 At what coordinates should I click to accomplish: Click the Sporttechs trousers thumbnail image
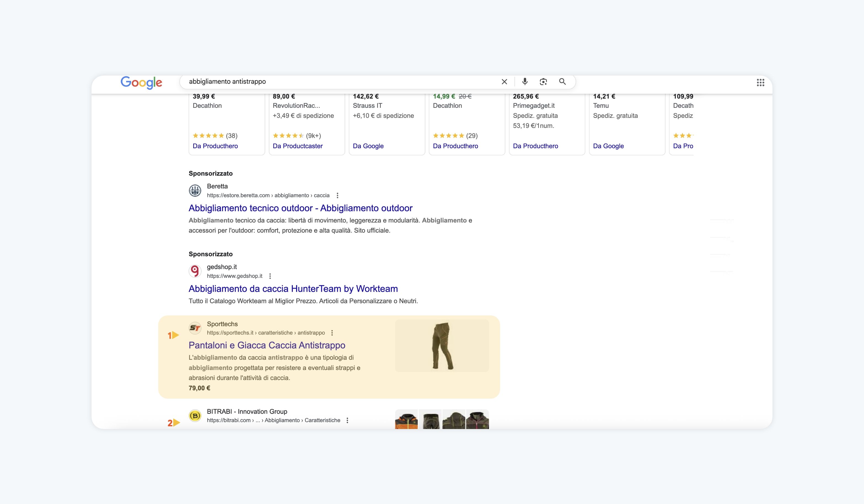point(442,346)
